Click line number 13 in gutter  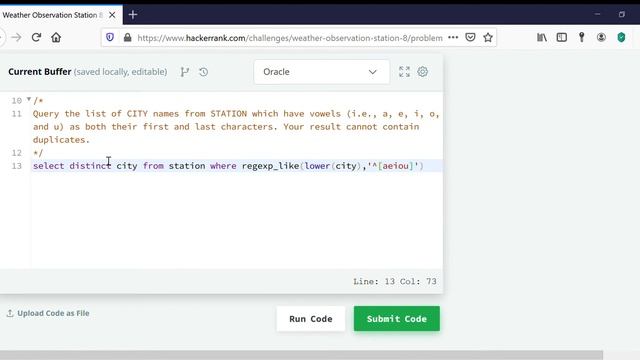(17, 166)
